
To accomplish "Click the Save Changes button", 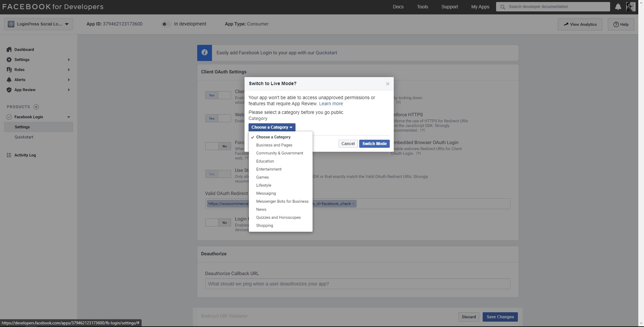I will tap(500, 317).
